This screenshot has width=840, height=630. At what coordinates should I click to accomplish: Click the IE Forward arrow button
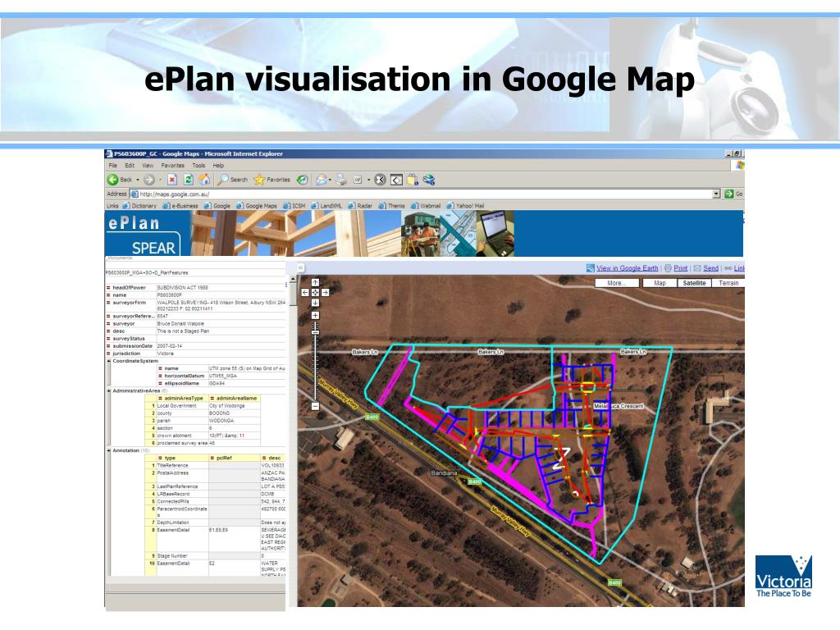click(149, 180)
